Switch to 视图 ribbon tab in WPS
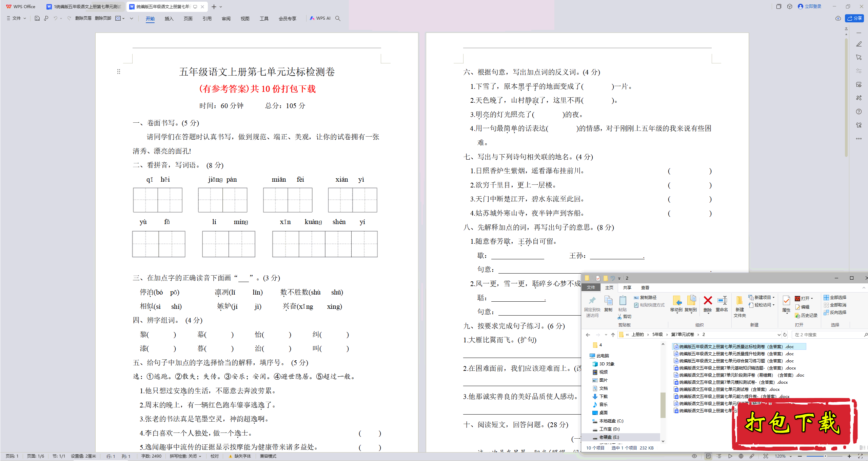Viewport: 868px width, 461px height. click(245, 19)
